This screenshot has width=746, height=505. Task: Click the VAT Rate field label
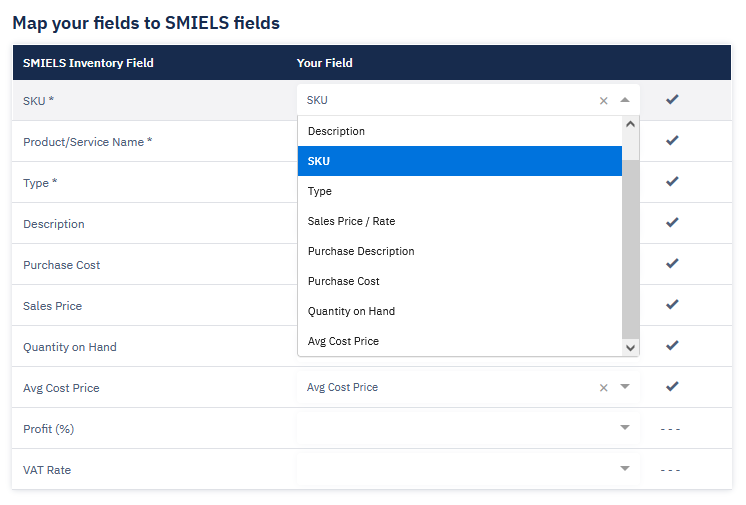tap(47, 470)
